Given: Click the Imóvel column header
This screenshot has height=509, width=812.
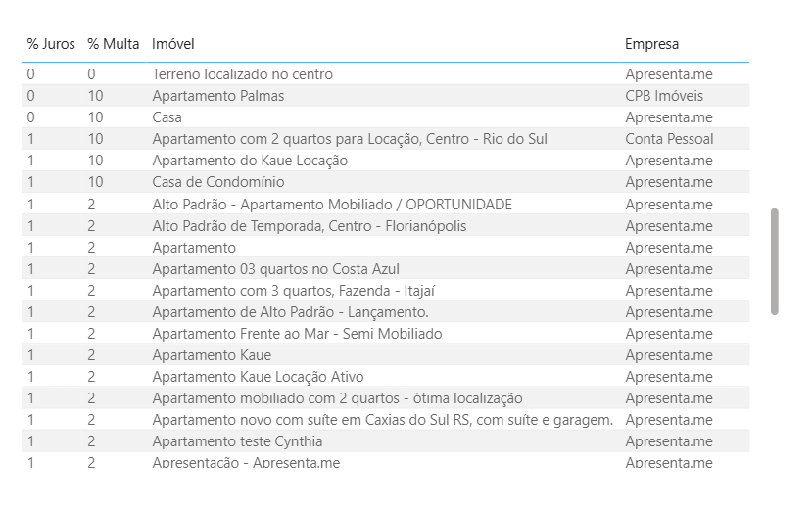Looking at the screenshot, I should [x=173, y=44].
